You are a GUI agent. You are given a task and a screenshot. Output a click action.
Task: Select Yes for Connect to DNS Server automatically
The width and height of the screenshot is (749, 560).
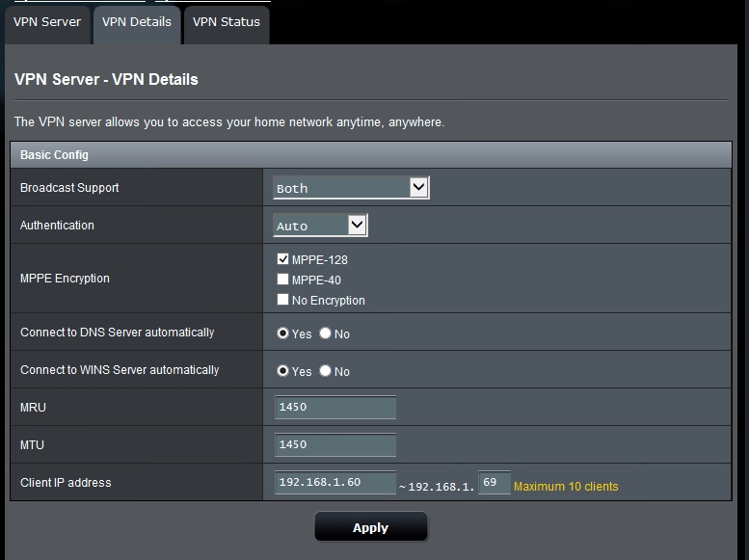(282, 333)
